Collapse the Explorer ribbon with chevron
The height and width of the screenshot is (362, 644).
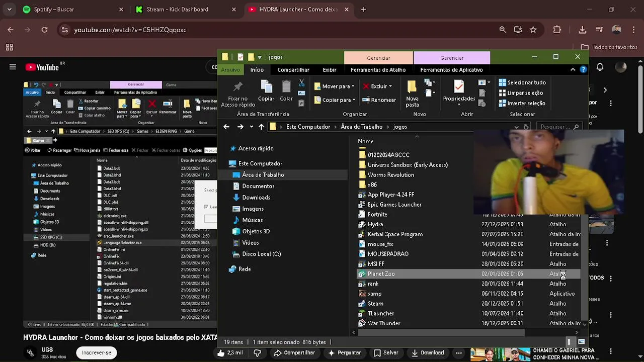point(573,70)
